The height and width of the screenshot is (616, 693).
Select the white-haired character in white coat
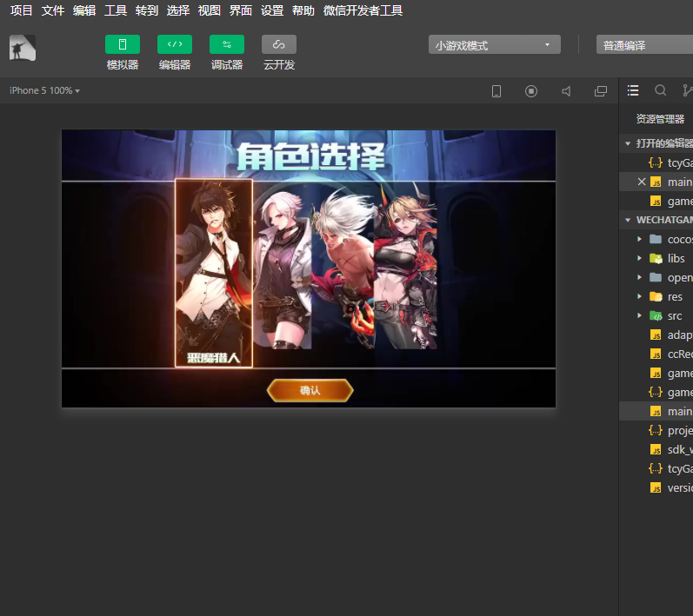click(283, 269)
